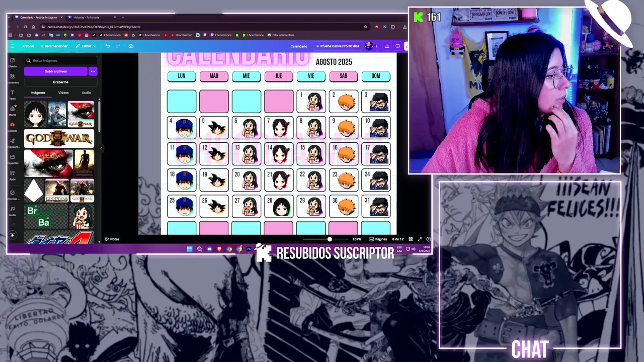The width and height of the screenshot is (644, 362).
Task: Open the Canva hamburger menu icon
Action: [x=13, y=46]
